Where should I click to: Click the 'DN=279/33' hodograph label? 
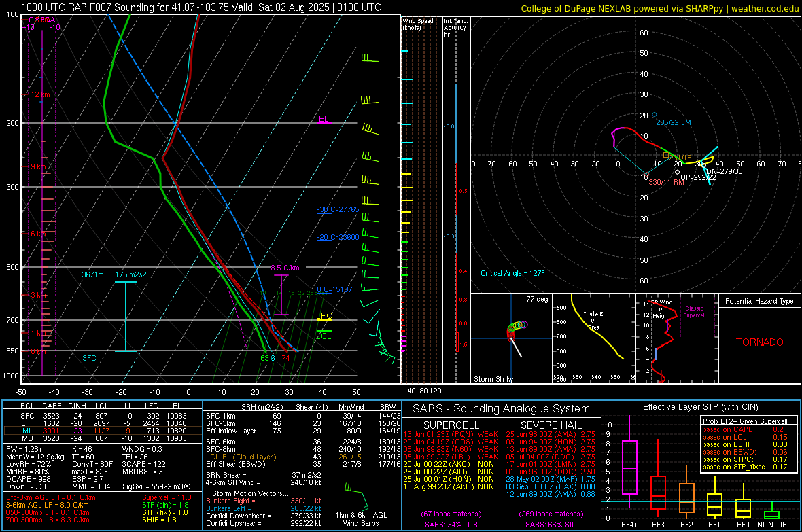click(725, 171)
